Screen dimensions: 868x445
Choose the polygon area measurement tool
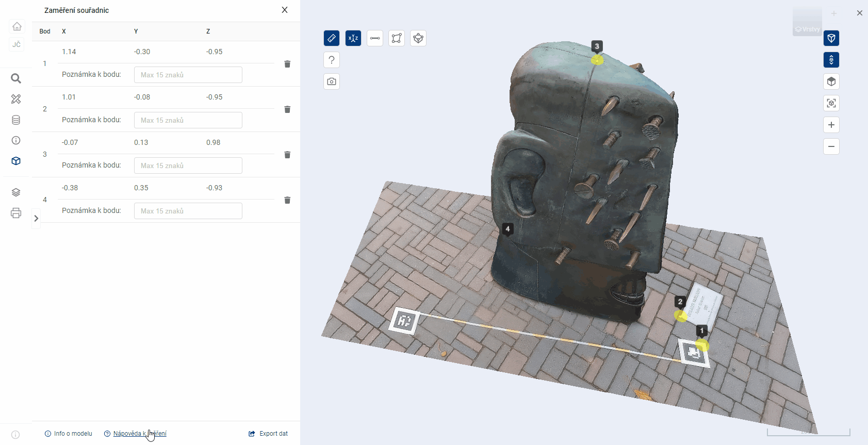point(397,38)
